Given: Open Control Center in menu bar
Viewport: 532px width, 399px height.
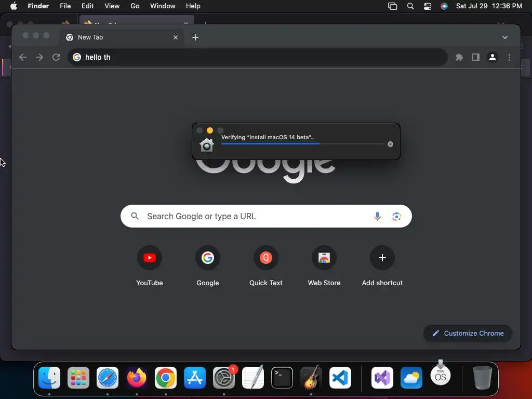Looking at the screenshot, I should point(428,6).
